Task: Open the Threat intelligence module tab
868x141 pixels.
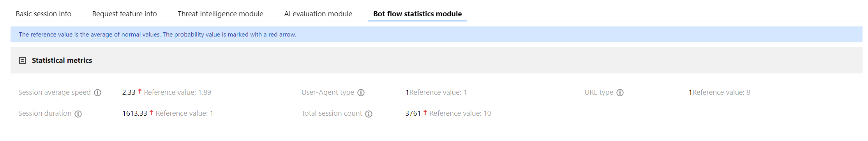Action: (x=221, y=14)
